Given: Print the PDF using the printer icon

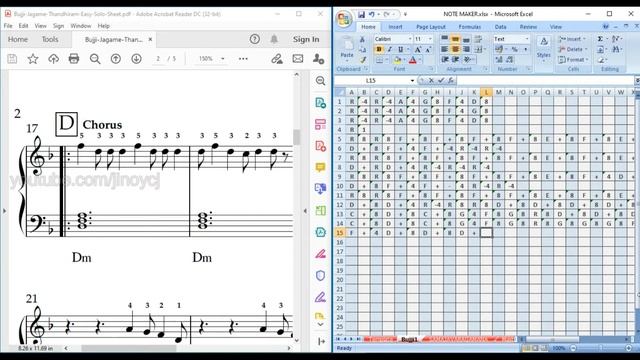Looking at the screenshot, I should (x=74, y=59).
